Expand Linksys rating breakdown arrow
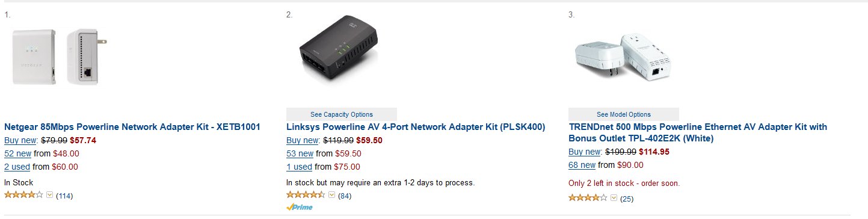 coord(331,195)
